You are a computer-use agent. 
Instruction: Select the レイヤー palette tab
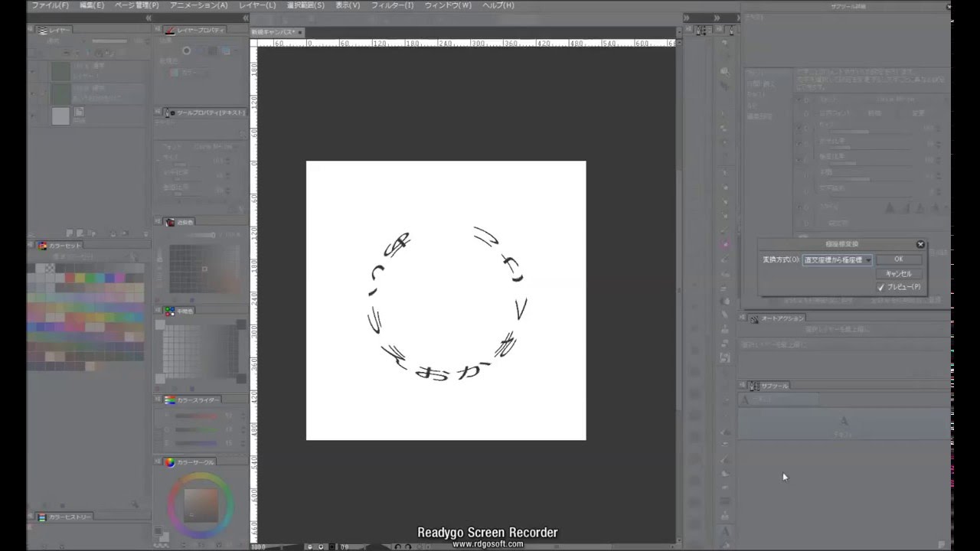coord(54,30)
